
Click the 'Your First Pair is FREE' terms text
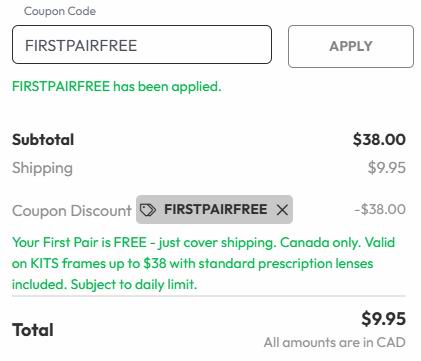coord(79,242)
